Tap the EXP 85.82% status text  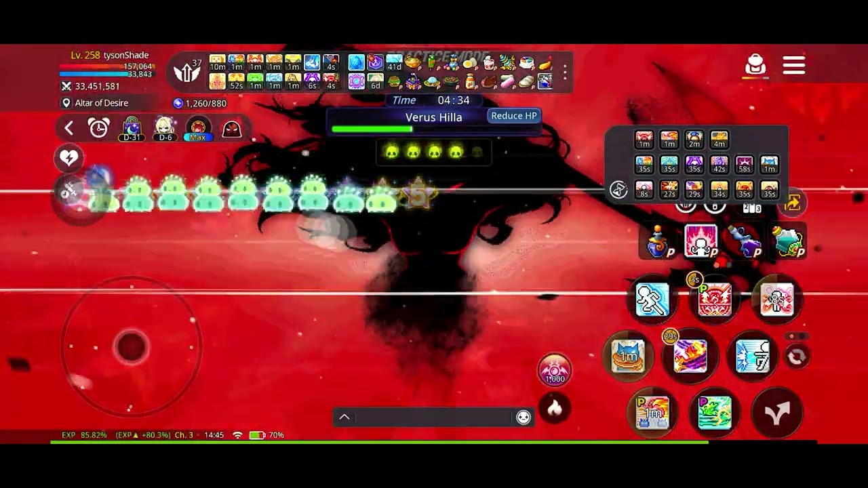coord(84,435)
